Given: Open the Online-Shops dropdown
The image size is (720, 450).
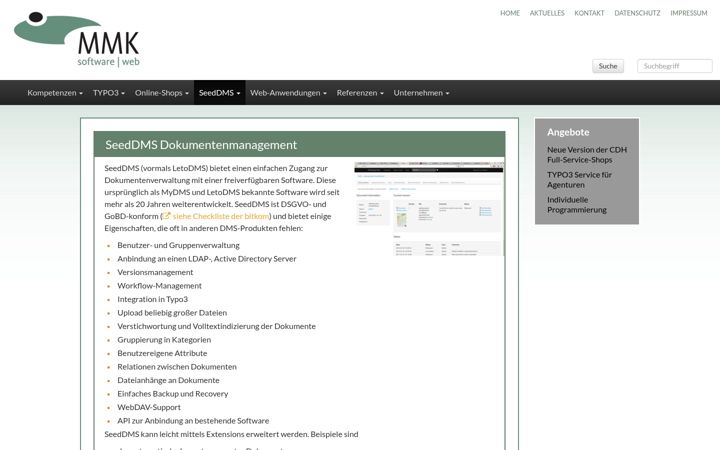Looking at the screenshot, I should (162, 93).
